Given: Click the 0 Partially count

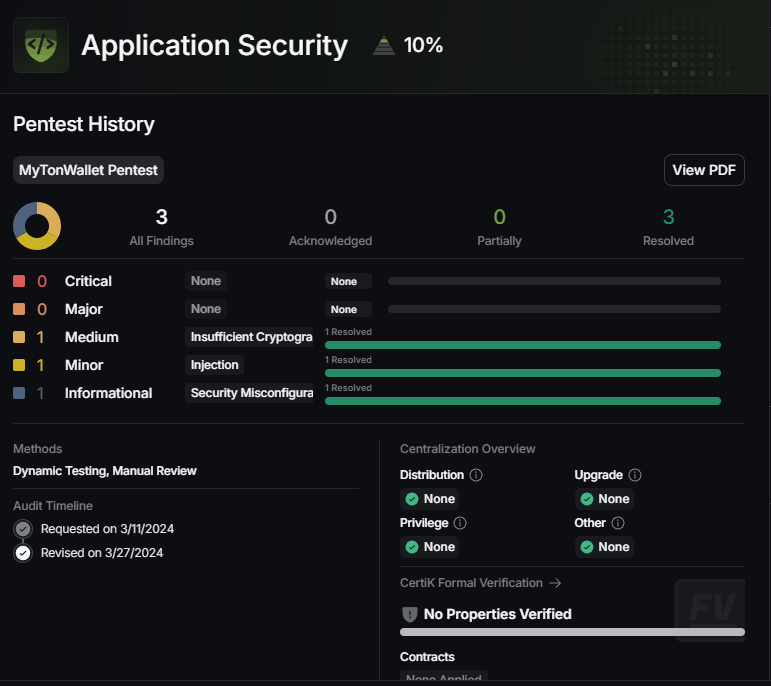Looking at the screenshot, I should tap(500, 217).
